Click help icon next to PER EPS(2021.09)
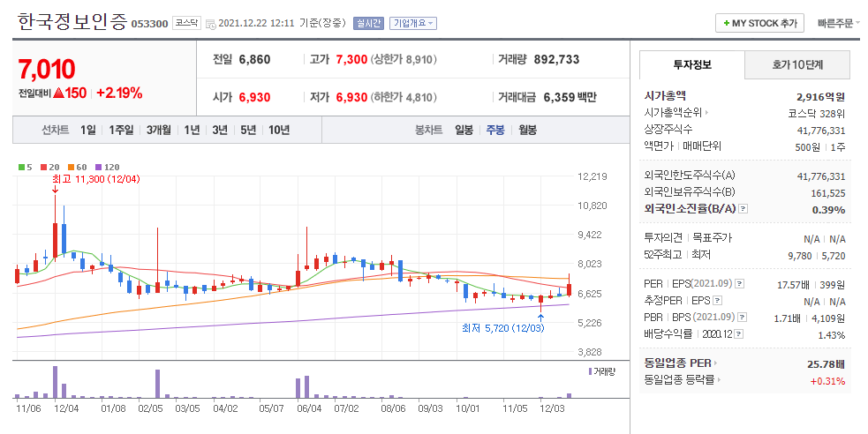Image resolution: width=868 pixels, height=434 pixels. [740, 284]
